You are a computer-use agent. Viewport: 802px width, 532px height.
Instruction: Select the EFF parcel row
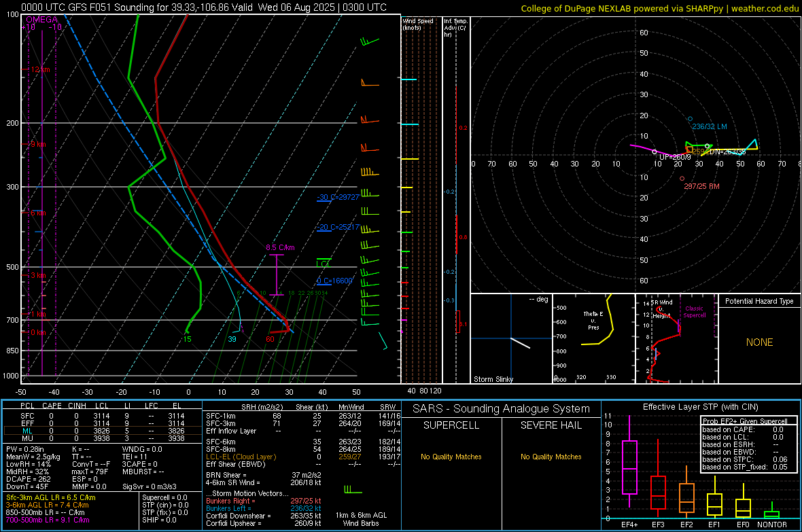(x=103, y=423)
